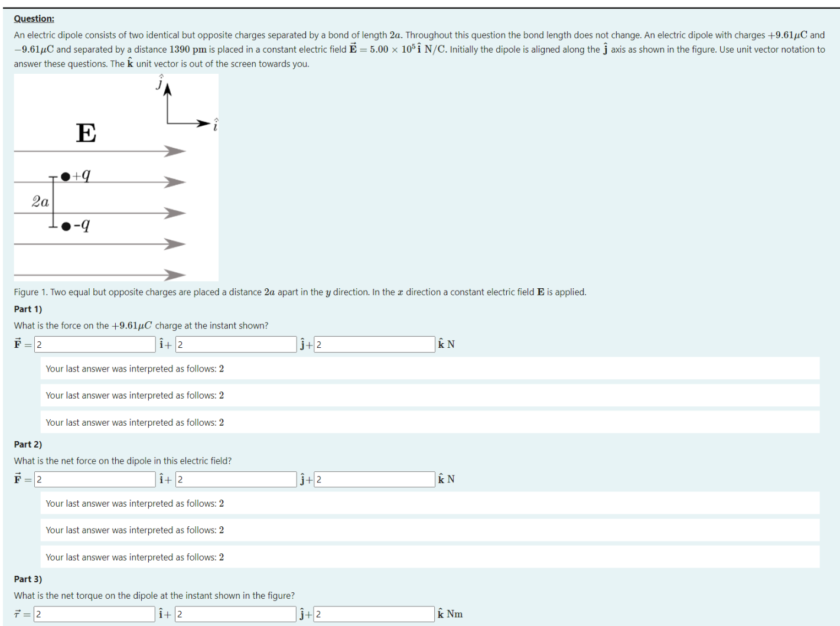Focus the Part 3 torque j-component field

click(x=236, y=614)
